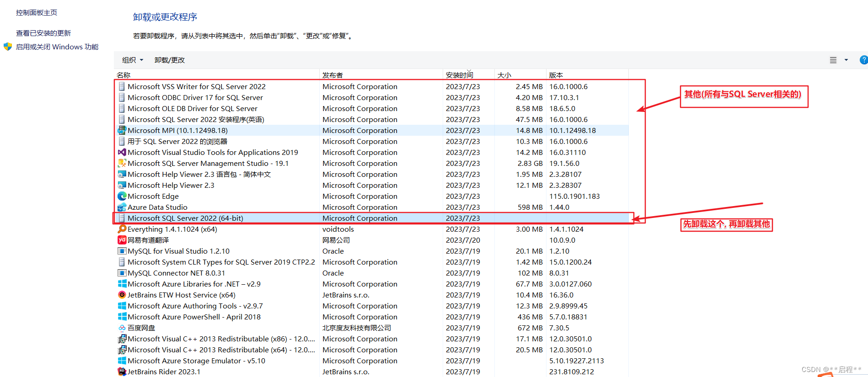Click Azure PowerShell program icon
The width and height of the screenshot is (868, 377).
click(x=122, y=317)
